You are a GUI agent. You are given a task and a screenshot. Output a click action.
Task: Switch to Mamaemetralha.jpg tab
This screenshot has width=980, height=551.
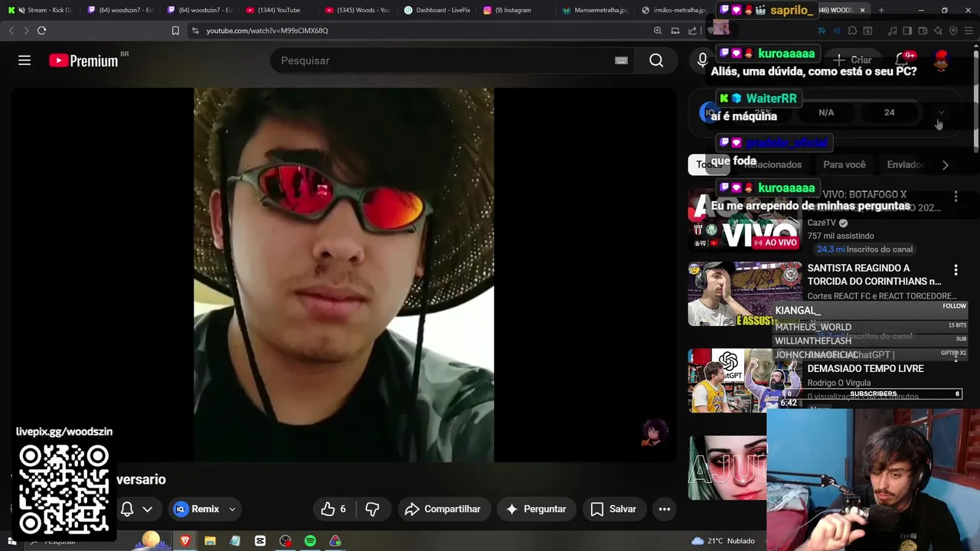click(595, 10)
